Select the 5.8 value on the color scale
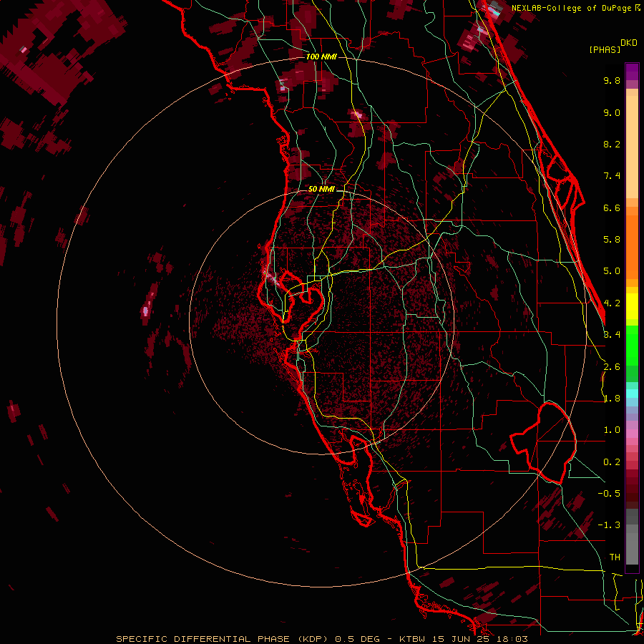The width and height of the screenshot is (644, 644). pyautogui.click(x=612, y=240)
